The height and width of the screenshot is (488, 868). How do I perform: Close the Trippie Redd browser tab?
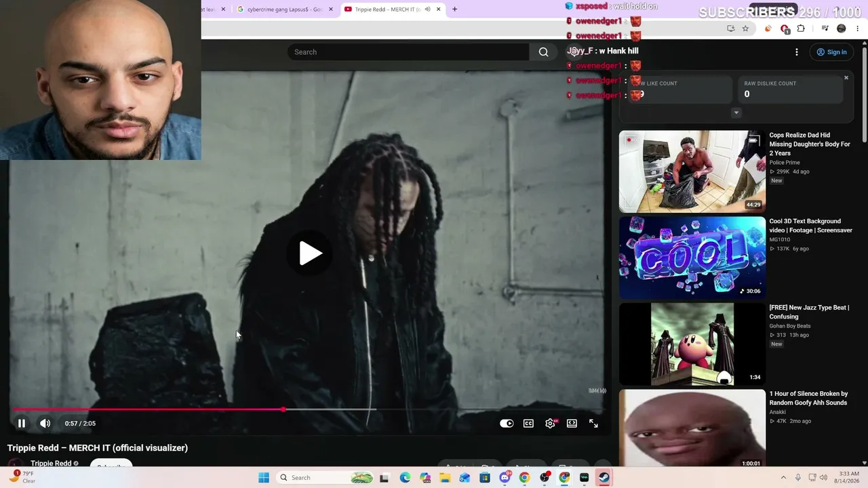(439, 9)
